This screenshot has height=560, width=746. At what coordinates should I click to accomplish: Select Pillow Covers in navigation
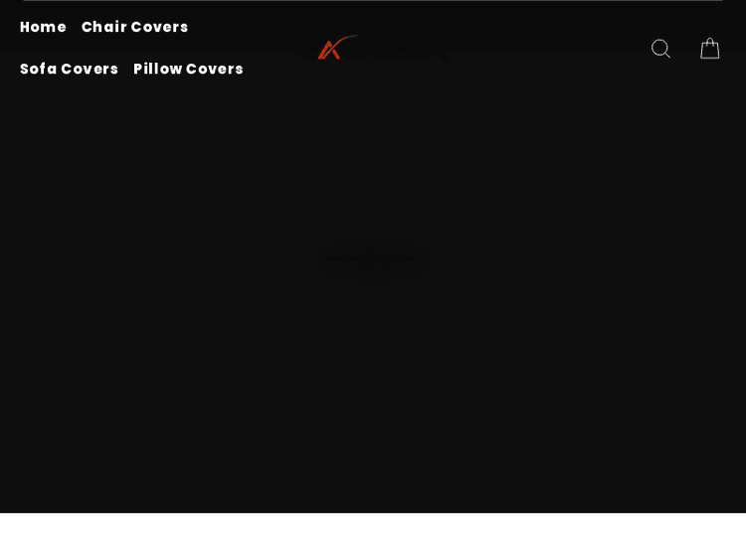[x=188, y=69]
